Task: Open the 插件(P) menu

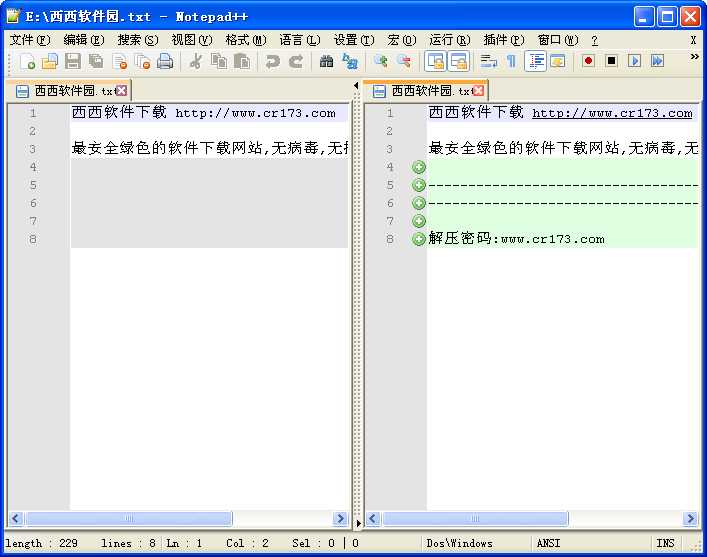Action: pos(504,40)
